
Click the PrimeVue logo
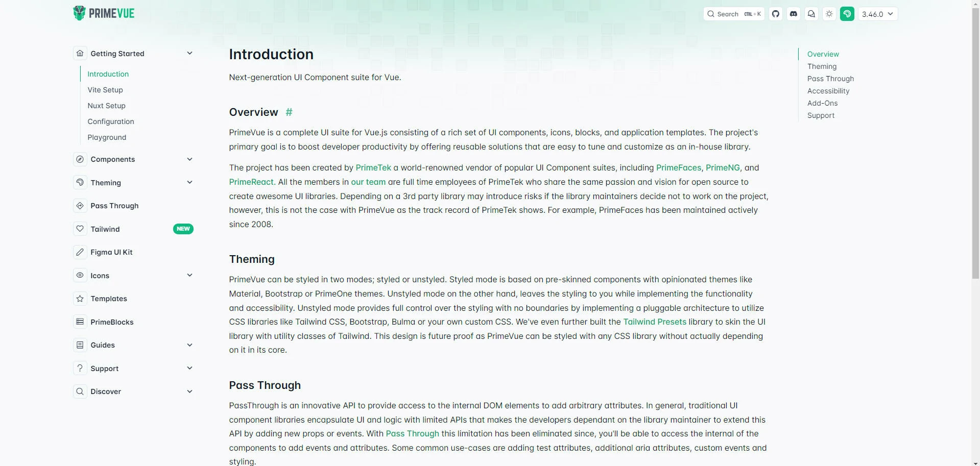[104, 13]
